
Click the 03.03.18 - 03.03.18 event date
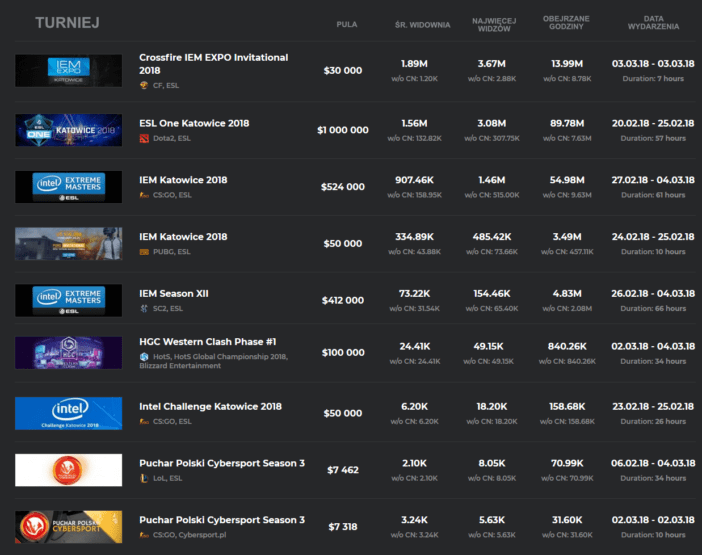tap(653, 64)
